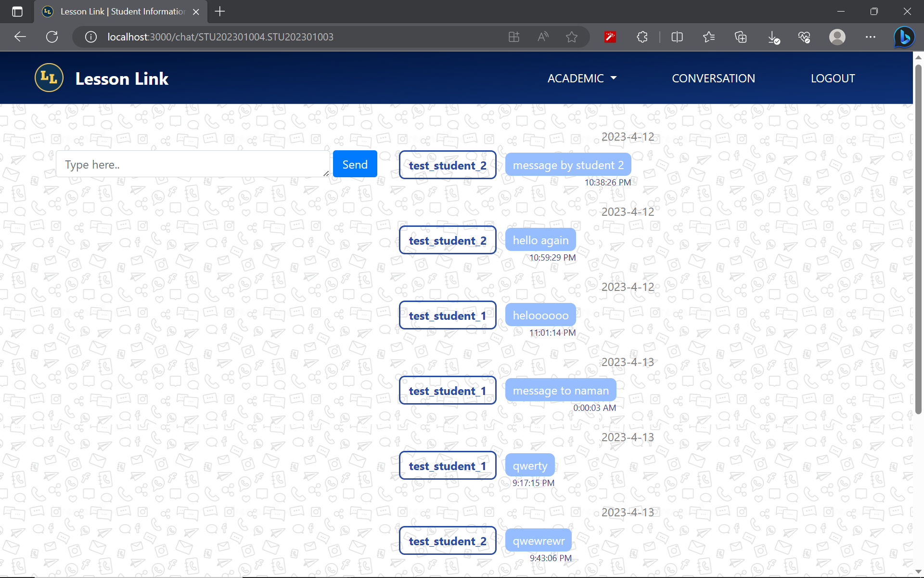Open browser Settings and more menu
Image resolution: width=924 pixels, height=578 pixels.
pos(871,37)
